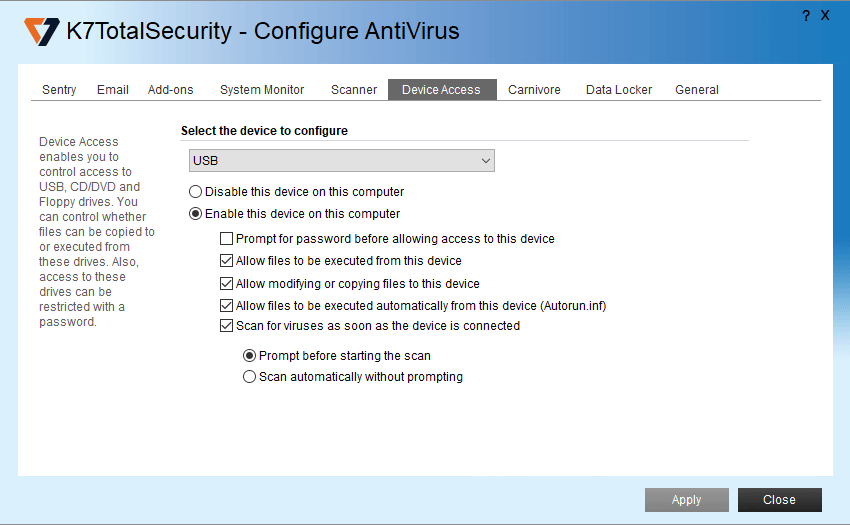The width and height of the screenshot is (850, 525).
Task: Close the Configure AntiVirus window via X
Action: click(x=825, y=16)
